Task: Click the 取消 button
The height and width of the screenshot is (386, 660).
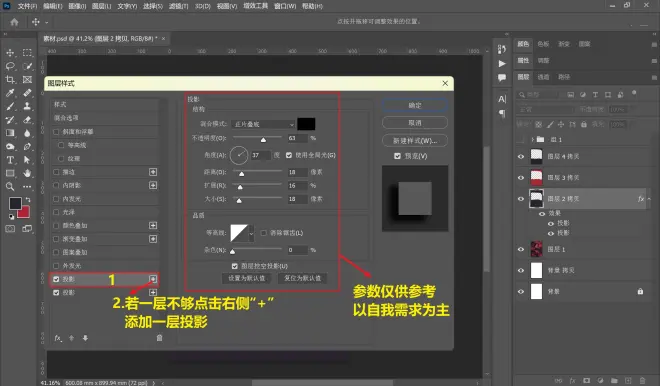Action: click(x=415, y=122)
